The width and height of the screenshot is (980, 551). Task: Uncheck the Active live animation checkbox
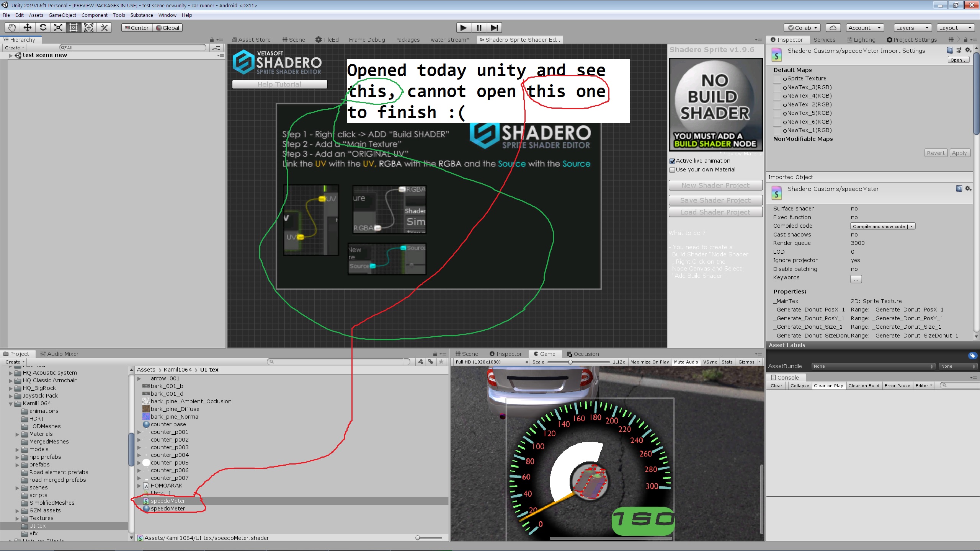coord(672,161)
